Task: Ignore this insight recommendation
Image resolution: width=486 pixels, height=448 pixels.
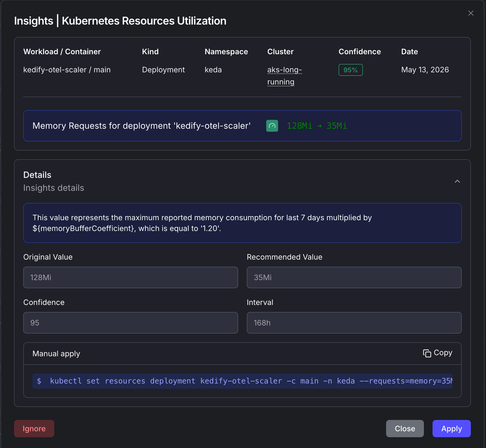Action: pyautogui.click(x=34, y=429)
